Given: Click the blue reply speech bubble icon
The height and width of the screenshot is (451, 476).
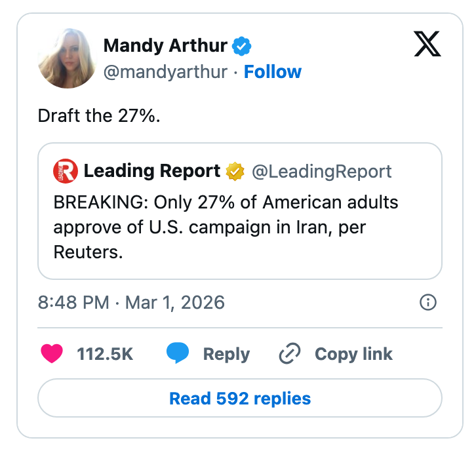Looking at the screenshot, I should [x=177, y=354].
